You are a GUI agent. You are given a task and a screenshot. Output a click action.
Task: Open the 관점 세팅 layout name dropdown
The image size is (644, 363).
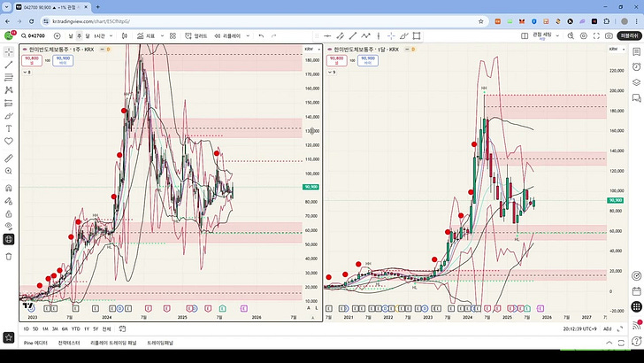tap(546, 35)
